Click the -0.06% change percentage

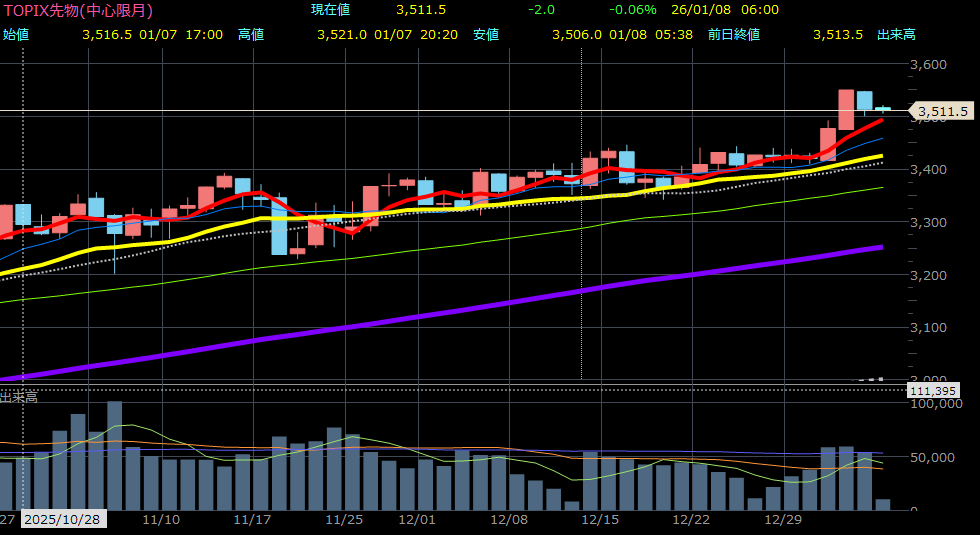(x=632, y=10)
